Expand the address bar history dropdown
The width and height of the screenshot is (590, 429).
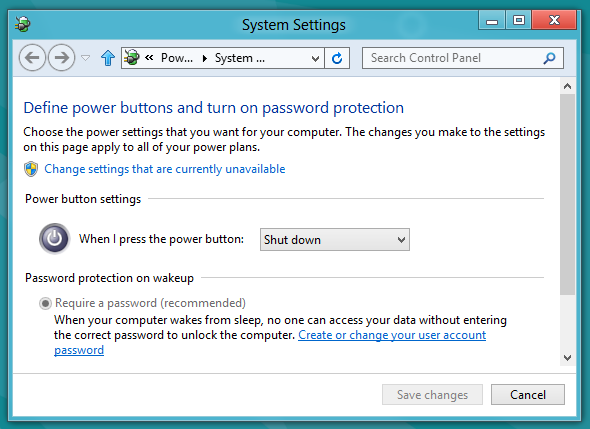(x=315, y=58)
